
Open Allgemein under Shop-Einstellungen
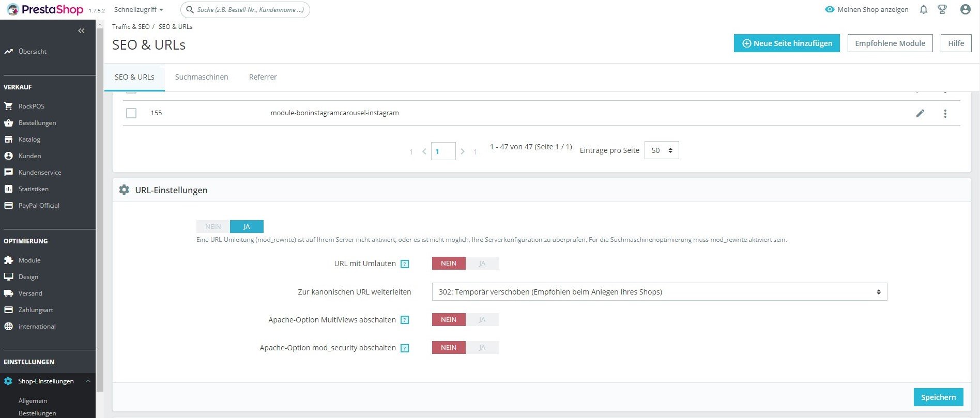(33, 401)
